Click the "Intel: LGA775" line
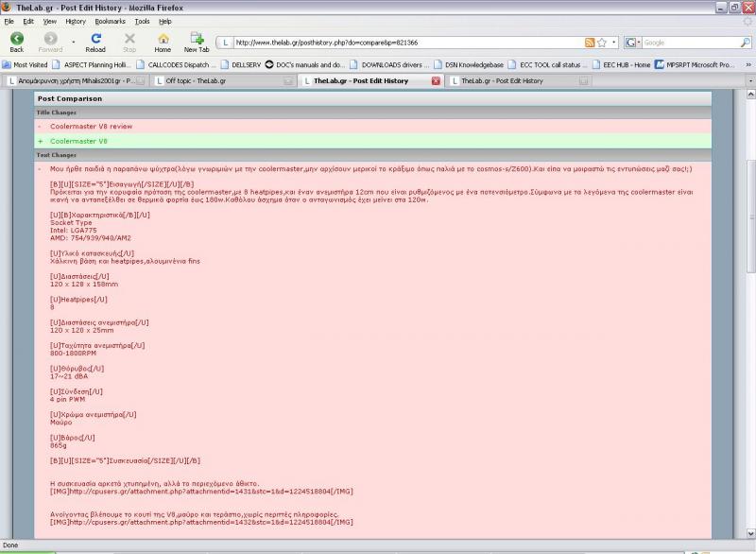This screenshot has height=554, width=756. (x=74, y=231)
